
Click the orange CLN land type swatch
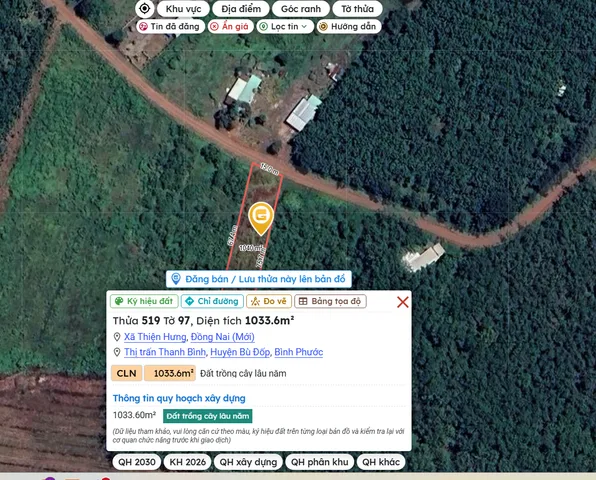(x=126, y=373)
